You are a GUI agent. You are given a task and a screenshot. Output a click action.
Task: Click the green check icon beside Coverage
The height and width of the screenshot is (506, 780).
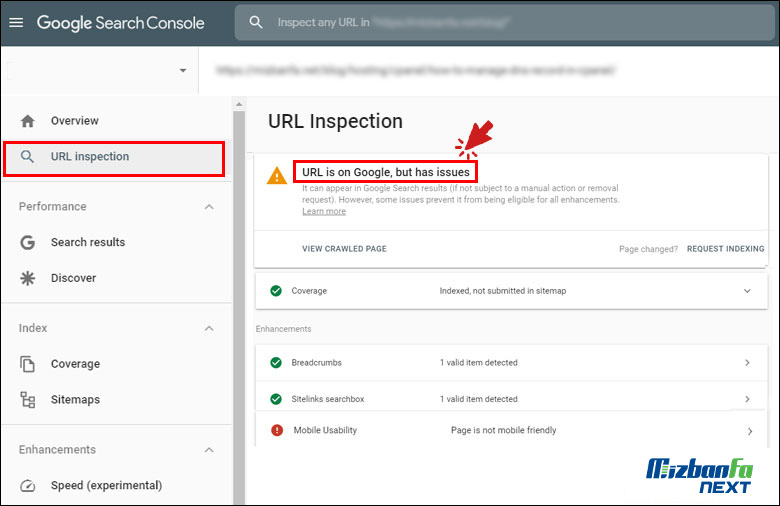[x=276, y=291]
